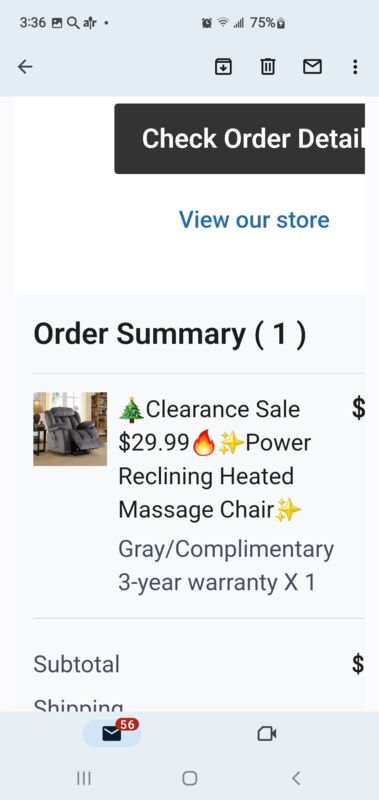Viewport: 379px width, 800px height.
Task: Open the gray recliner chair thumbnail
Action: [x=70, y=429]
